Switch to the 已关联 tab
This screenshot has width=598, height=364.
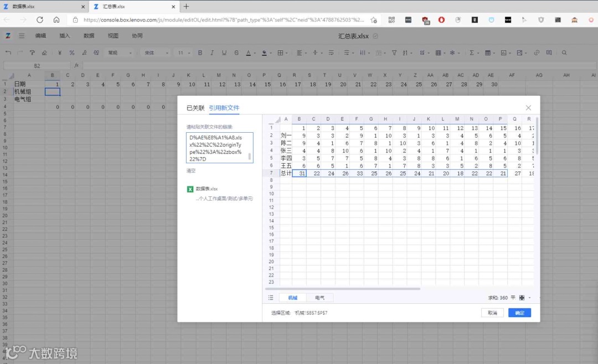click(x=195, y=108)
